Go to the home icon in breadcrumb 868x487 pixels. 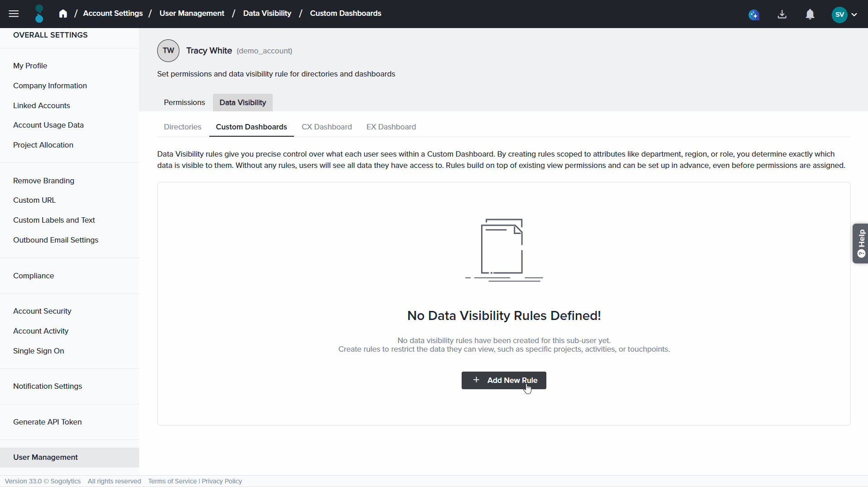point(63,14)
